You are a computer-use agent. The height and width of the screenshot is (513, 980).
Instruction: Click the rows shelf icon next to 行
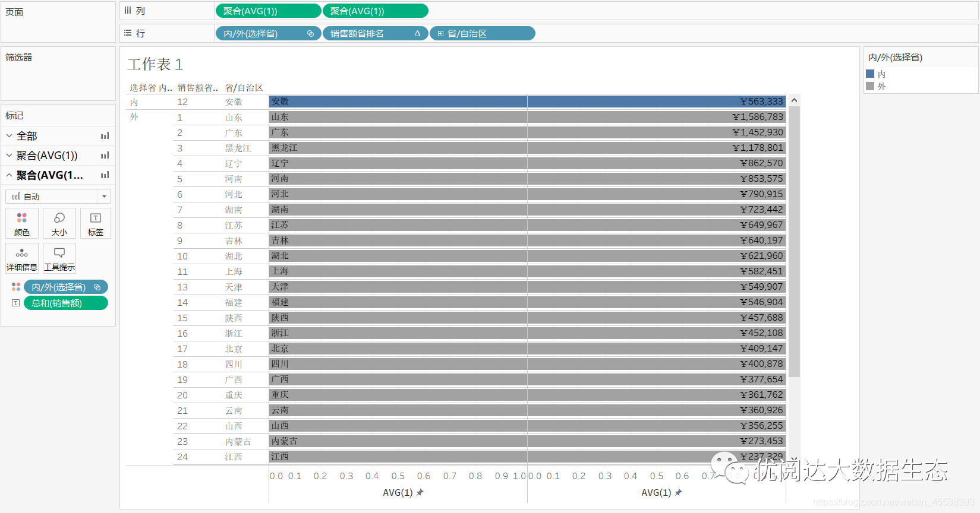click(128, 33)
